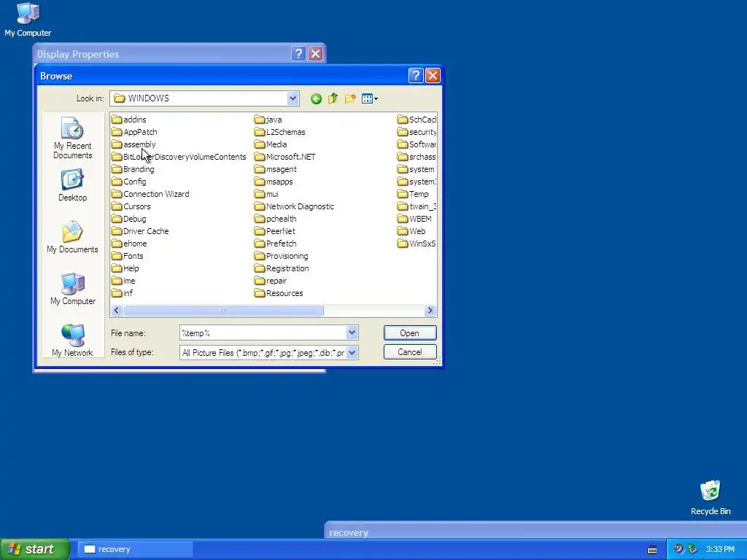Expand the Look in folder dropdown

click(x=293, y=98)
